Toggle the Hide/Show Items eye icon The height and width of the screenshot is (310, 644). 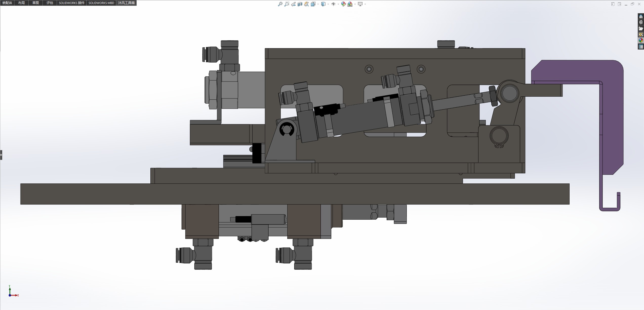pyautogui.click(x=333, y=4)
